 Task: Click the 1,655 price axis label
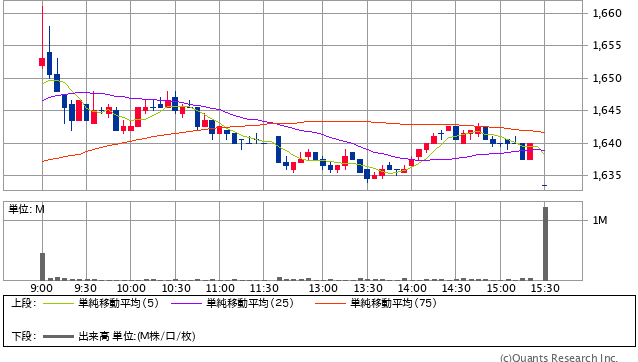tap(607, 46)
